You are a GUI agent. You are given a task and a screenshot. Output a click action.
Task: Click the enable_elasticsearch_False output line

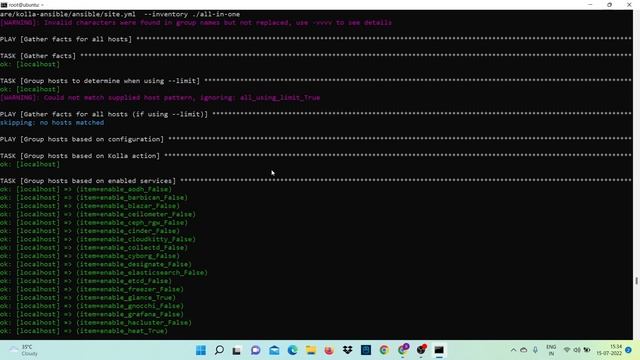pos(104,273)
